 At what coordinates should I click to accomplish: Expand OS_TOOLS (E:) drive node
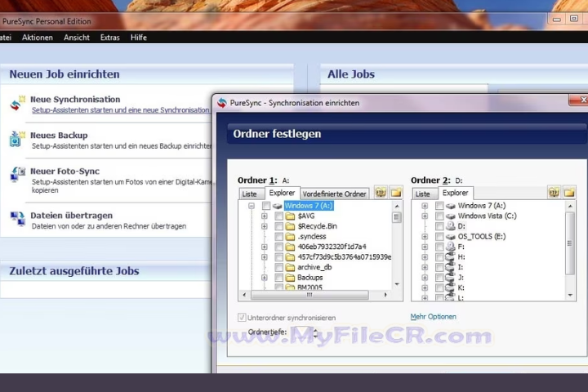click(425, 237)
